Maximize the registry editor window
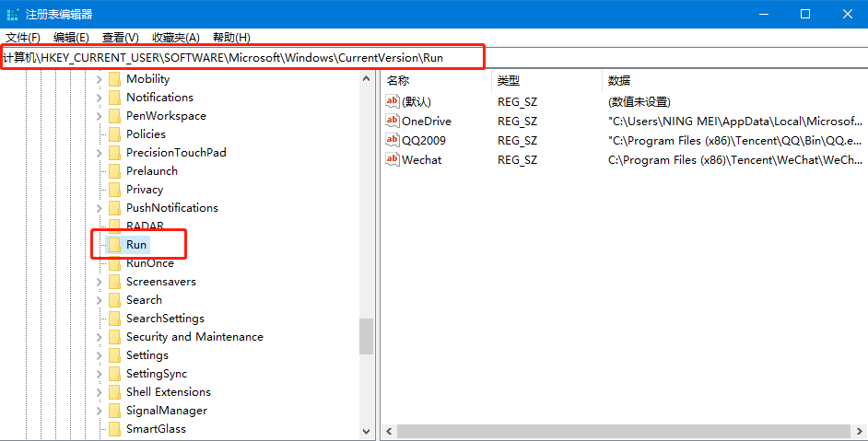868x441 pixels. click(805, 15)
